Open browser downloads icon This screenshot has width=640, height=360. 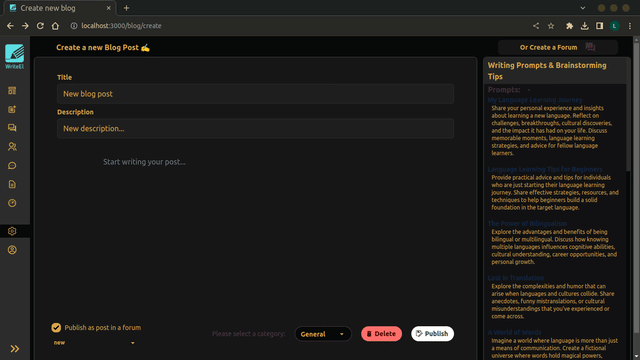pos(584,26)
